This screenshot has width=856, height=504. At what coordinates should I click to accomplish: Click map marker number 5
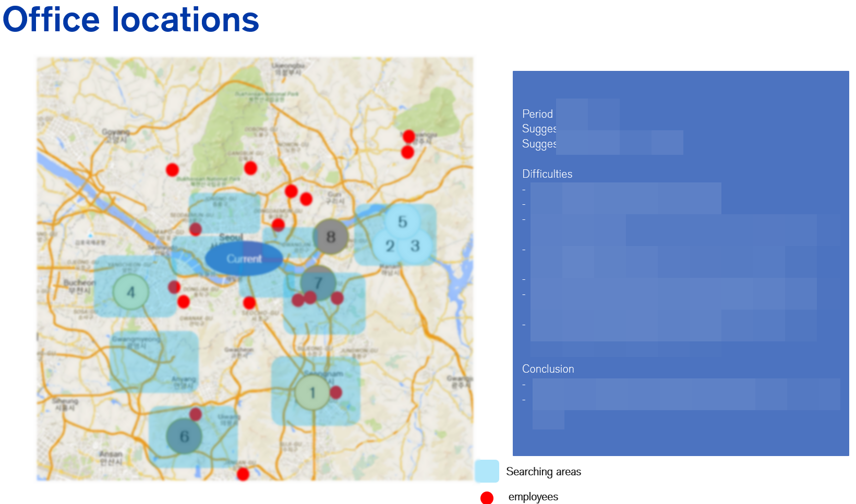pos(402,222)
